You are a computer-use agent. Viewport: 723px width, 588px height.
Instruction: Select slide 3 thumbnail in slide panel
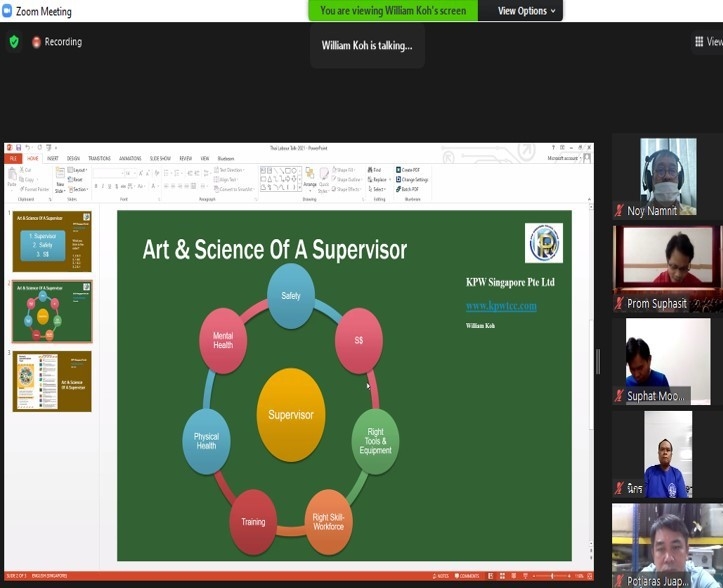[52, 380]
